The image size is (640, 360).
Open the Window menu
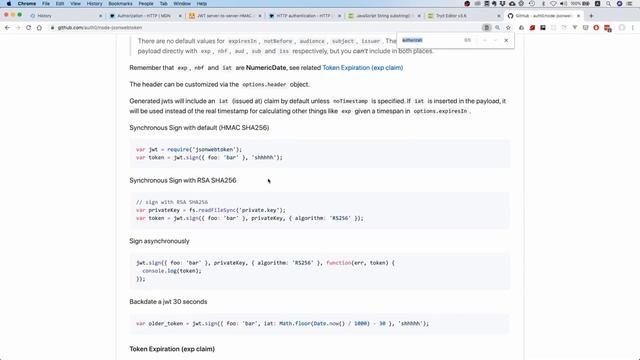(x=182, y=4)
